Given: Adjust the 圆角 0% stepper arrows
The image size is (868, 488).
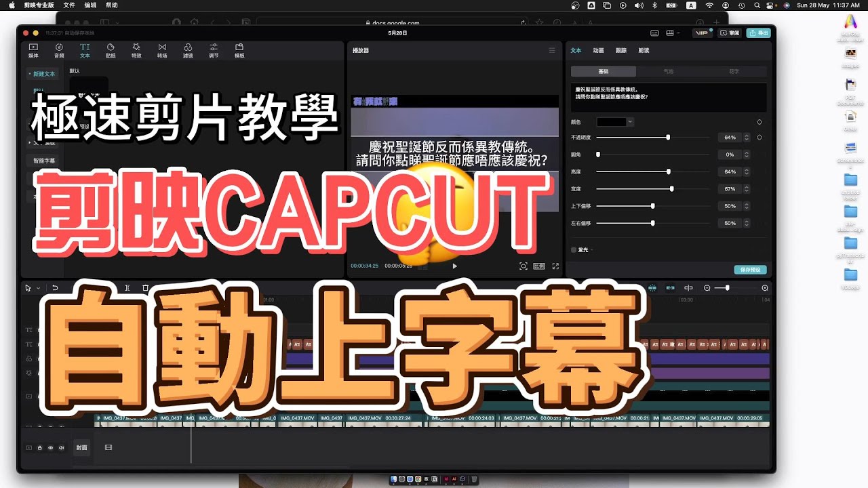Looking at the screenshot, I should pos(747,155).
